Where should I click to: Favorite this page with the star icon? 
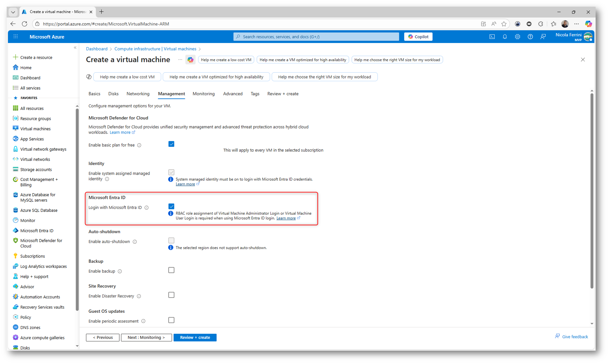click(504, 24)
